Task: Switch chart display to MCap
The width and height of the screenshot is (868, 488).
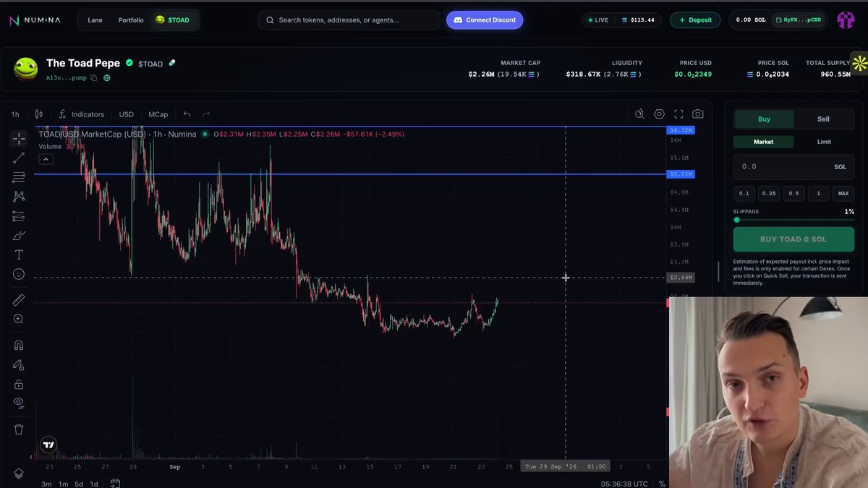Action: point(158,114)
